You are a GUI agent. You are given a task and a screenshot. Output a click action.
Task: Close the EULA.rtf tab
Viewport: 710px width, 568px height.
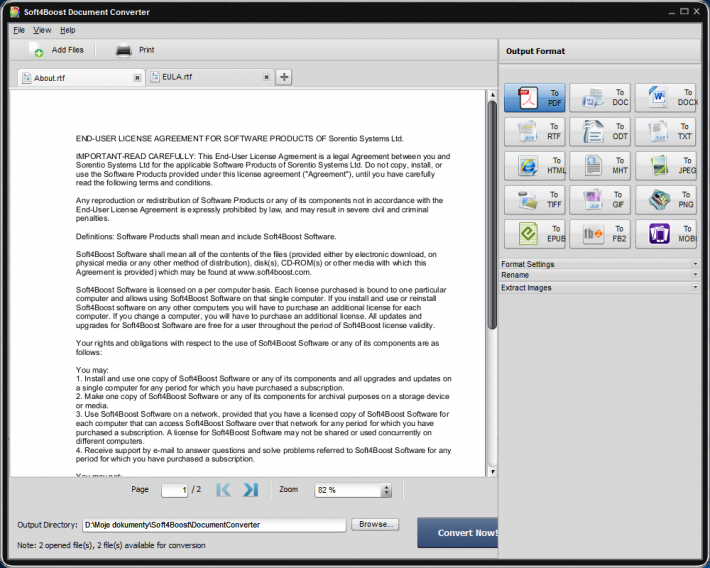[x=267, y=77]
